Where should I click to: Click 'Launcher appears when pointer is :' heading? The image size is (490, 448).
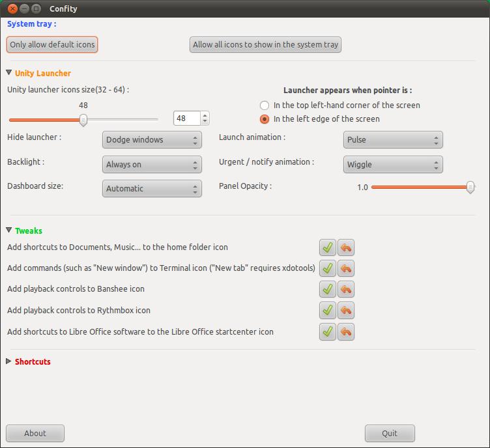click(348, 91)
